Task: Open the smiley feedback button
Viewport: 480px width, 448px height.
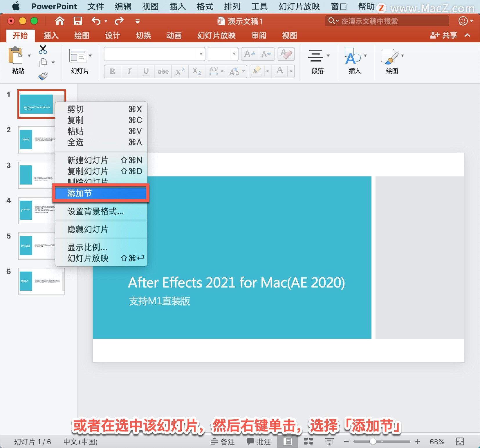Action: click(463, 21)
